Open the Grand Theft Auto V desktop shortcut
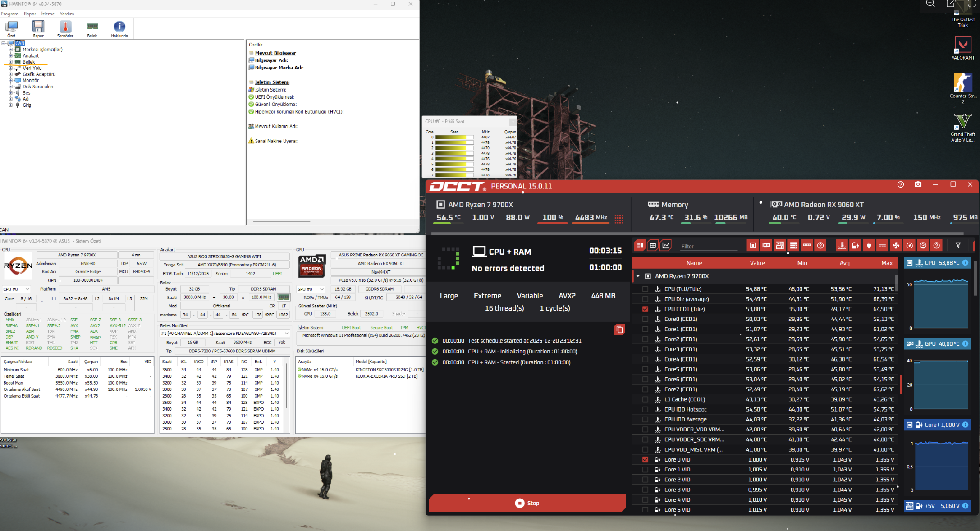This screenshot has width=980, height=531. click(963, 128)
